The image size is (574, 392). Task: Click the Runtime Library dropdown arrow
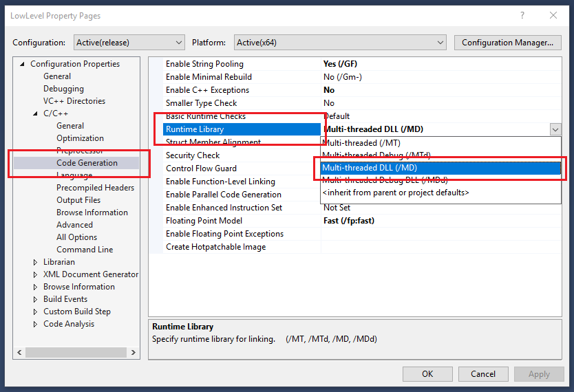(555, 129)
